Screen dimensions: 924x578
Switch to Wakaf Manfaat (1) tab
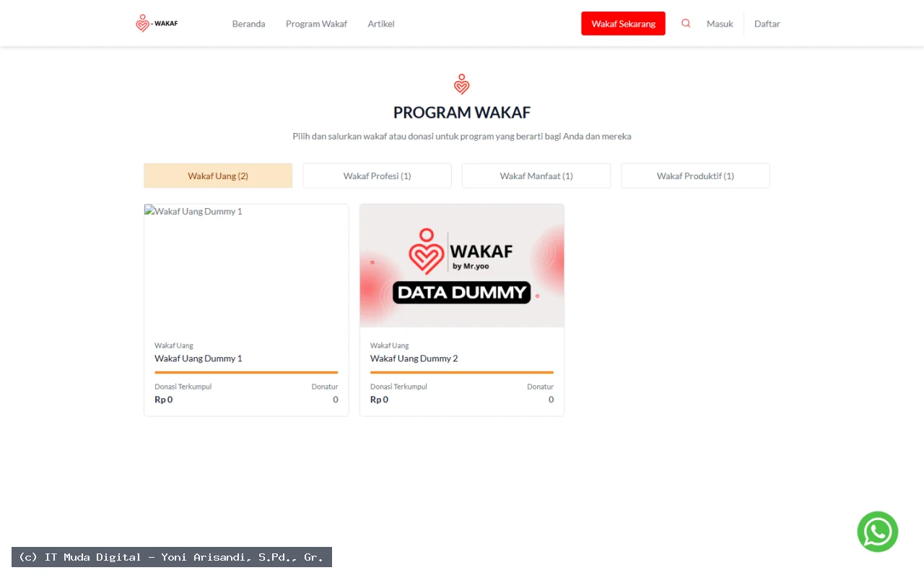tap(536, 176)
